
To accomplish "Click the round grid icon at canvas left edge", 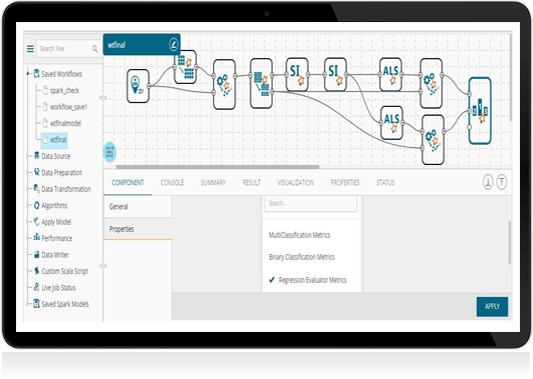I will click(109, 152).
